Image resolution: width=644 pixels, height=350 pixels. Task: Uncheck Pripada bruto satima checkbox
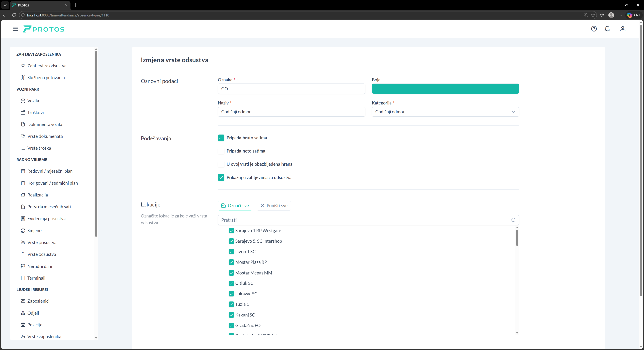coord(221,138)
